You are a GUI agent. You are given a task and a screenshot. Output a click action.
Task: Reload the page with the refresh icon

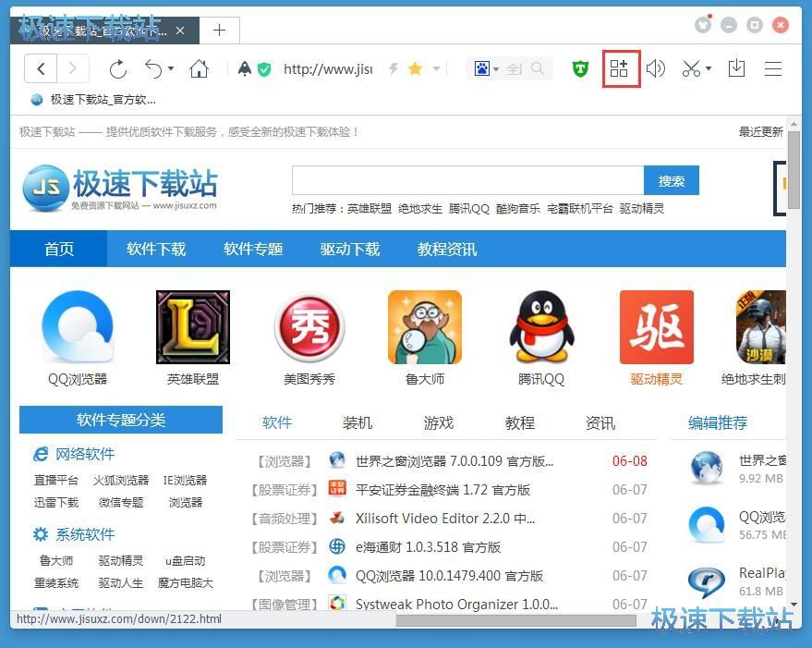(118, 69)
